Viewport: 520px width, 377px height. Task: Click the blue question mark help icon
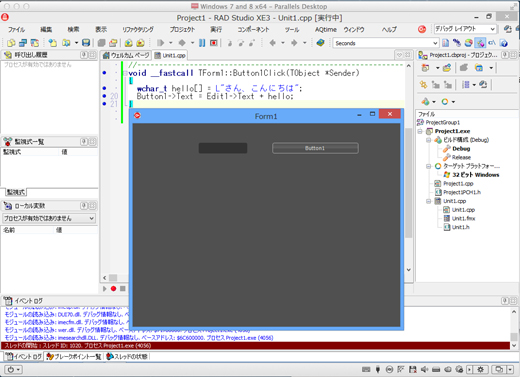(x=504, y=43)
